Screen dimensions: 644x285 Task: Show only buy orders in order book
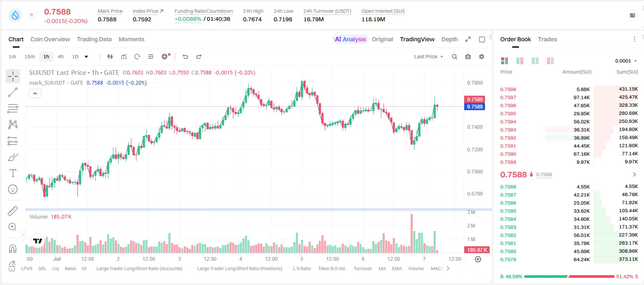point(535,61)
